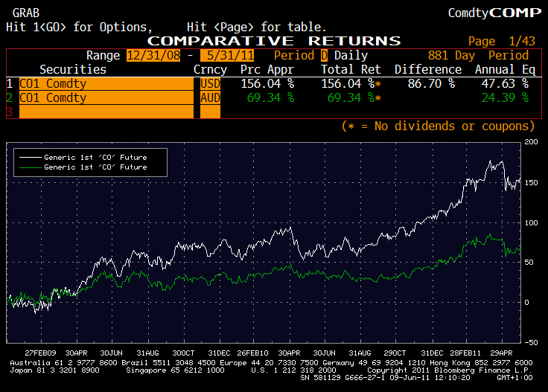This screenshot has width=548, height=392.
Task: Click the empty third security row field
Action: click(x=106, y=112)
